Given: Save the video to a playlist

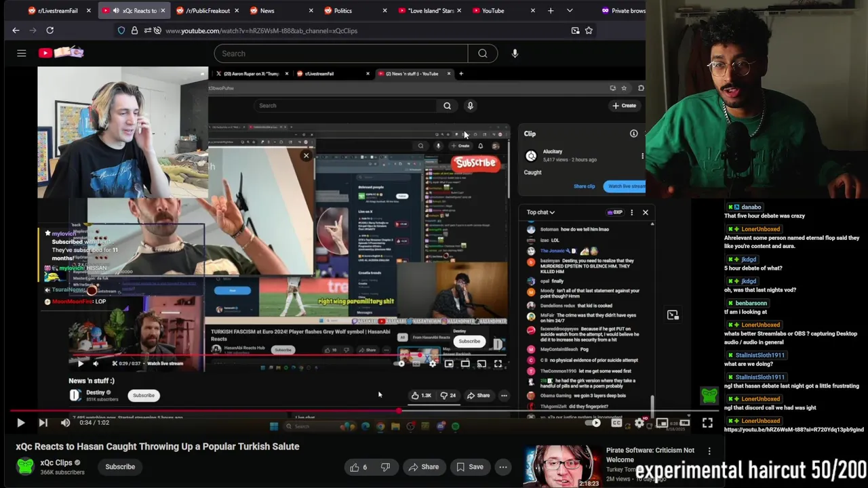Looking at the screenshot, I should (469, 467).
